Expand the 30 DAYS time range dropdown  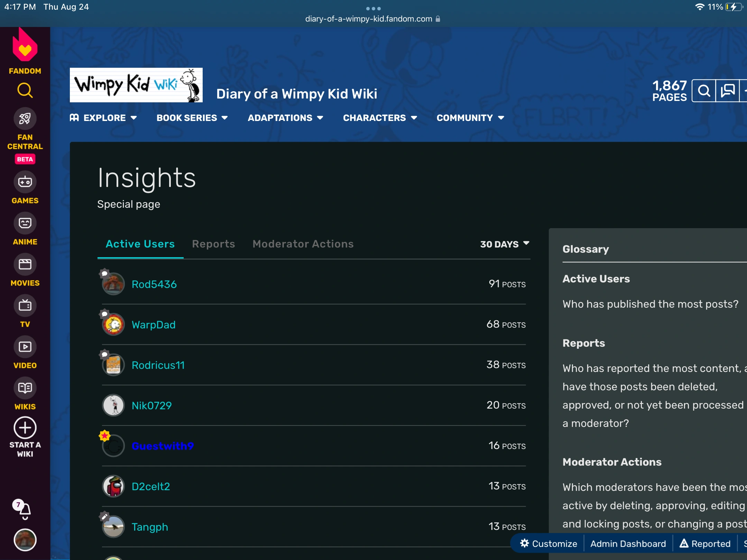coord(505,244)
